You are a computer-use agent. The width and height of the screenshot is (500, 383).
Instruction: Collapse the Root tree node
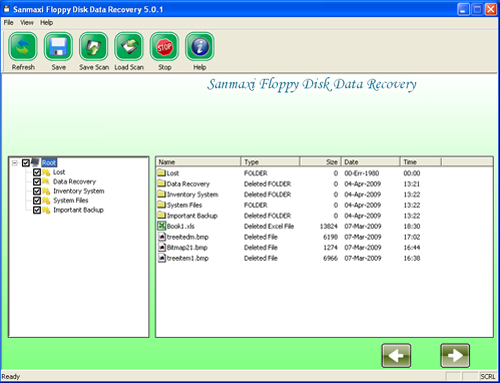(x=14, y=163)
